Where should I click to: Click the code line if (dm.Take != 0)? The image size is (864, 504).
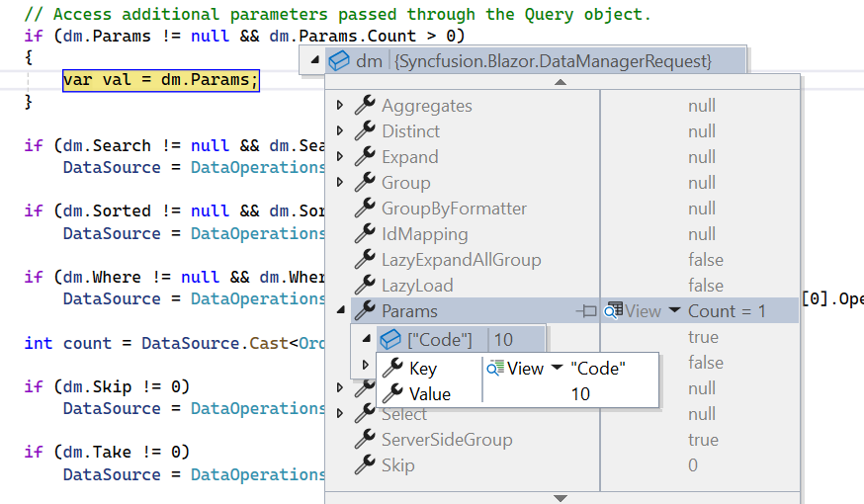pos(107,453)
